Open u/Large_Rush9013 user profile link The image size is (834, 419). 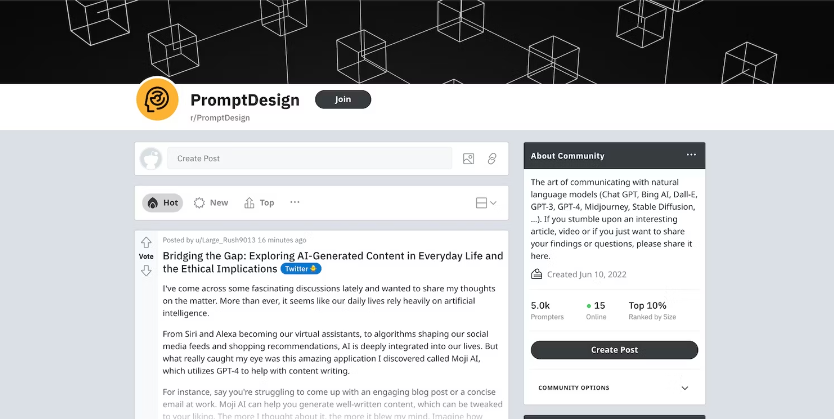tap(224, 240)
